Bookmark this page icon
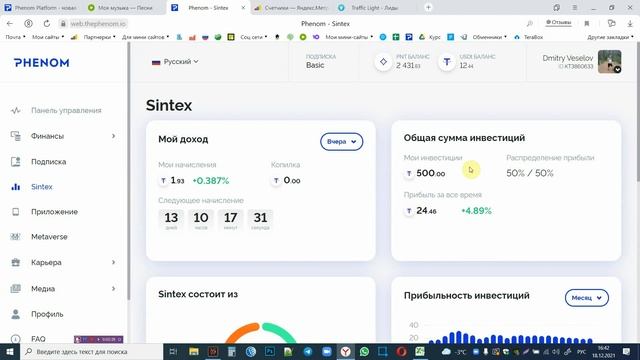Viewport: 640px width, 360px height. (587, 24)
